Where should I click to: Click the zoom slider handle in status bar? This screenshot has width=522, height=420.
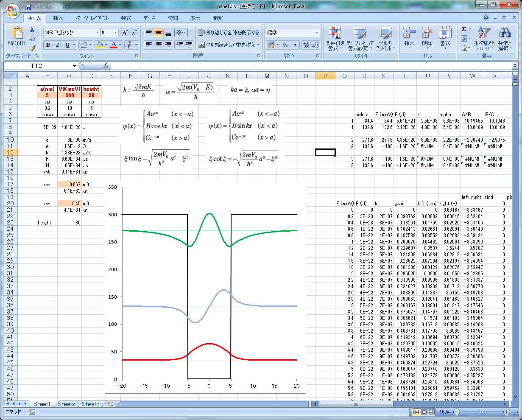coord(481,412)
